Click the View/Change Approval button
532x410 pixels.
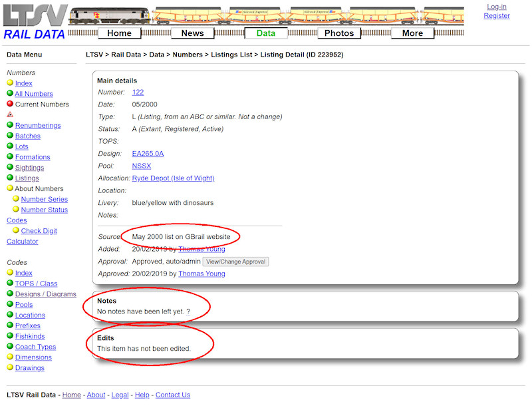click(235, 262)
